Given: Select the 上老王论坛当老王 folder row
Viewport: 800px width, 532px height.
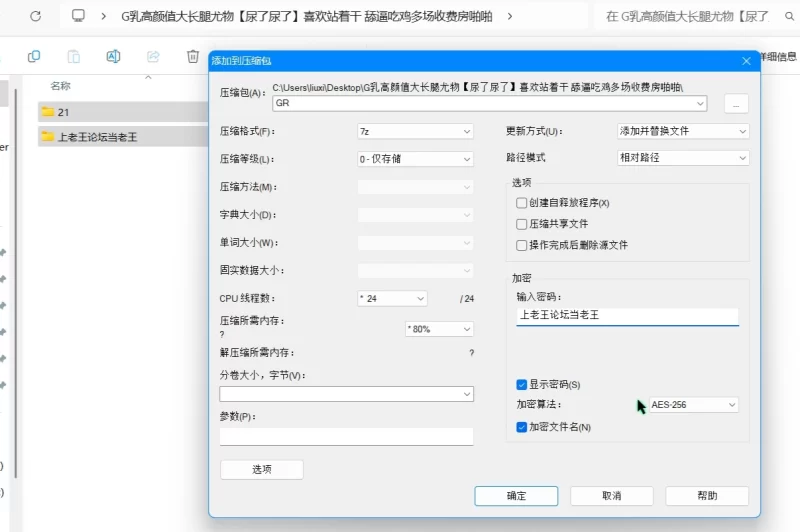Looking at the screenshot, I should tap(123, 137).
